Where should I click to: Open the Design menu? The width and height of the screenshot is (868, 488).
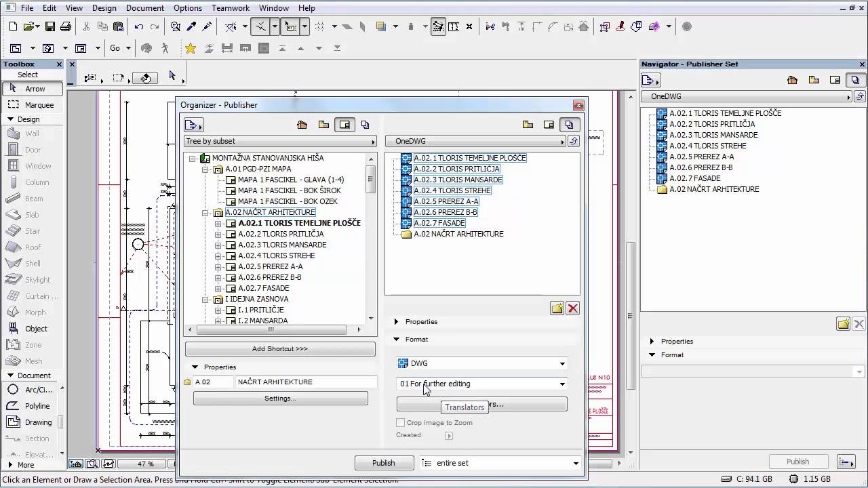click(x=104, y=8)
